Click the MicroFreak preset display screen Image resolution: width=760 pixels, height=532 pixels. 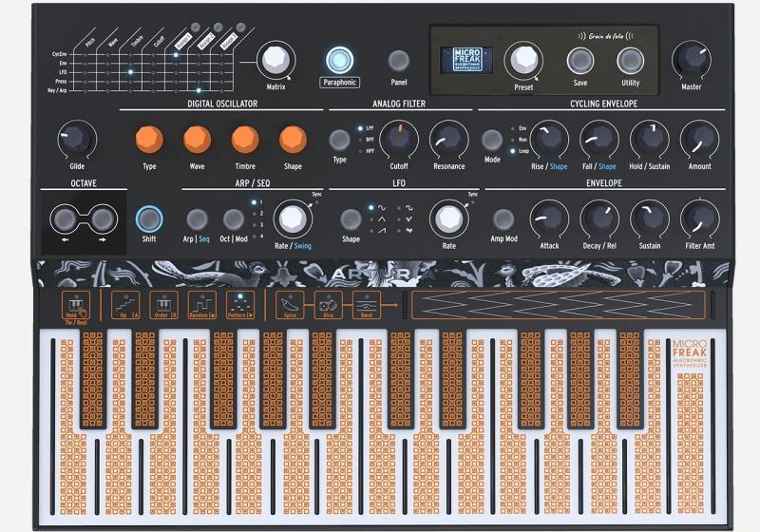466,61
